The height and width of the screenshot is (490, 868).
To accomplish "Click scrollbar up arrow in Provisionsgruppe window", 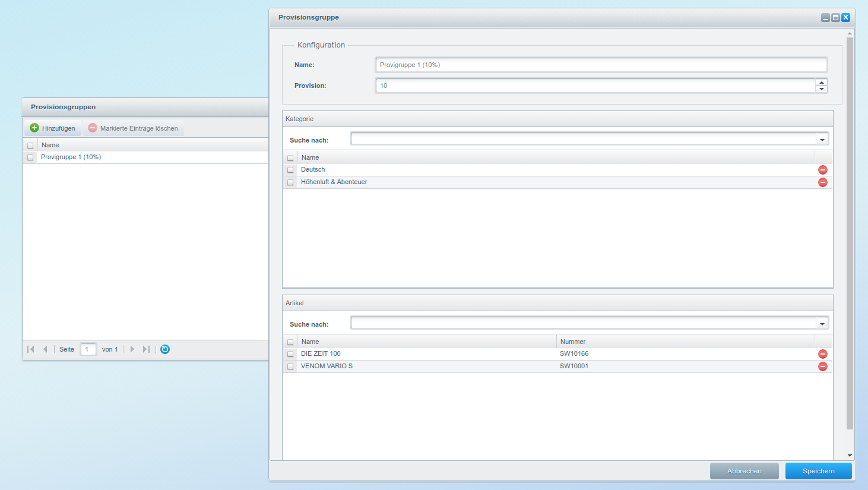I will click(x=850, y=33).
